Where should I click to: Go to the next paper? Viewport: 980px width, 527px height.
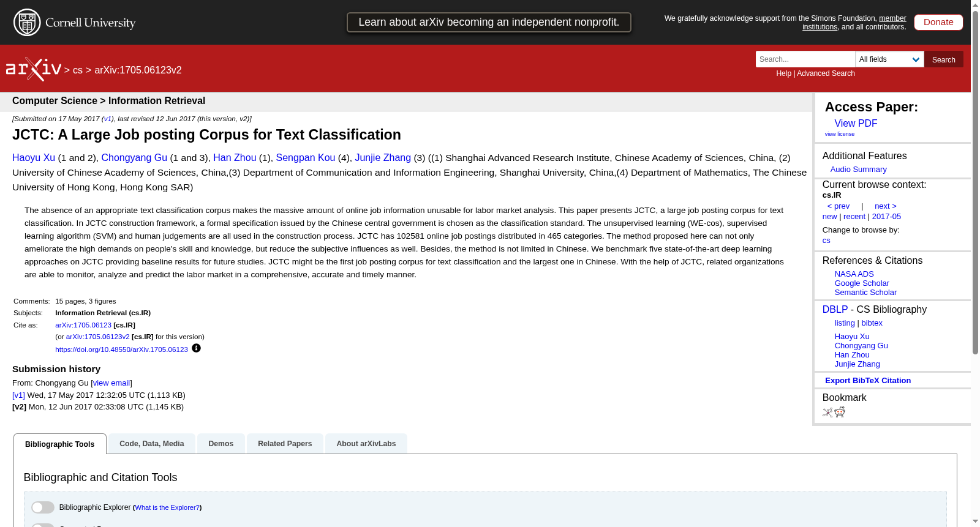(886, 206)
